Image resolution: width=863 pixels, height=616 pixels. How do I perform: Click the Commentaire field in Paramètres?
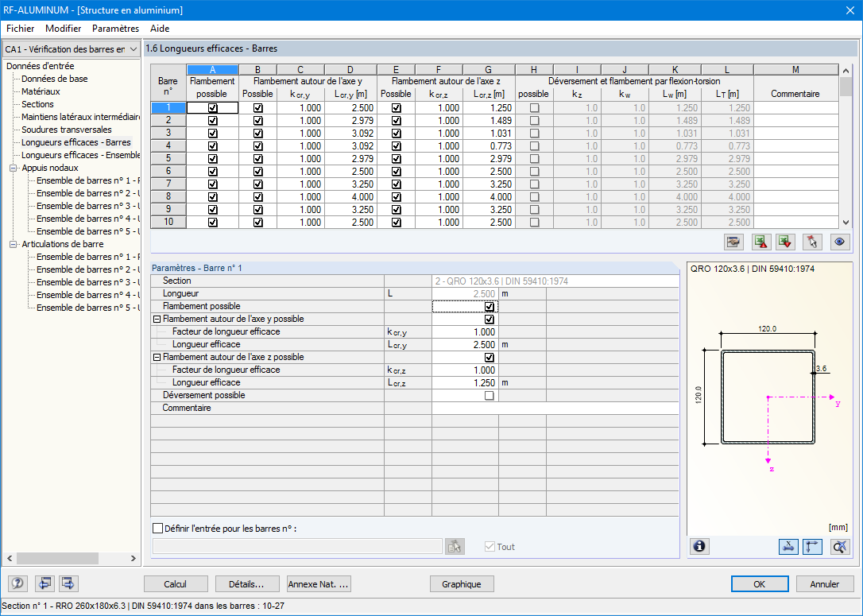555,408
